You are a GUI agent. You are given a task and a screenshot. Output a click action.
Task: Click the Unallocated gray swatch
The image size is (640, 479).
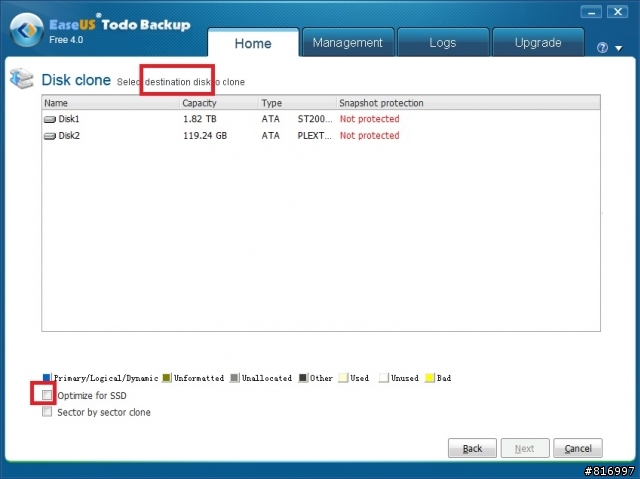pyautogui.click(x=234, y=378)
